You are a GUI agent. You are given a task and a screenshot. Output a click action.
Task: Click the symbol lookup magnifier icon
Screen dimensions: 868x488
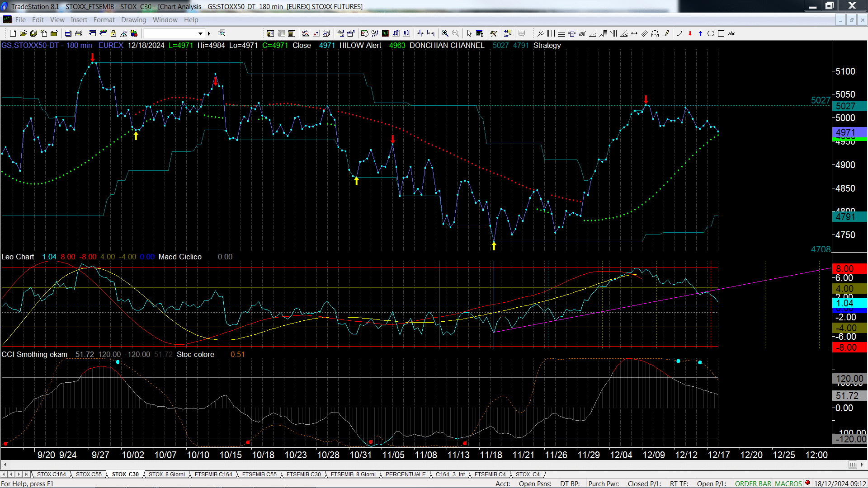(222, 33)
